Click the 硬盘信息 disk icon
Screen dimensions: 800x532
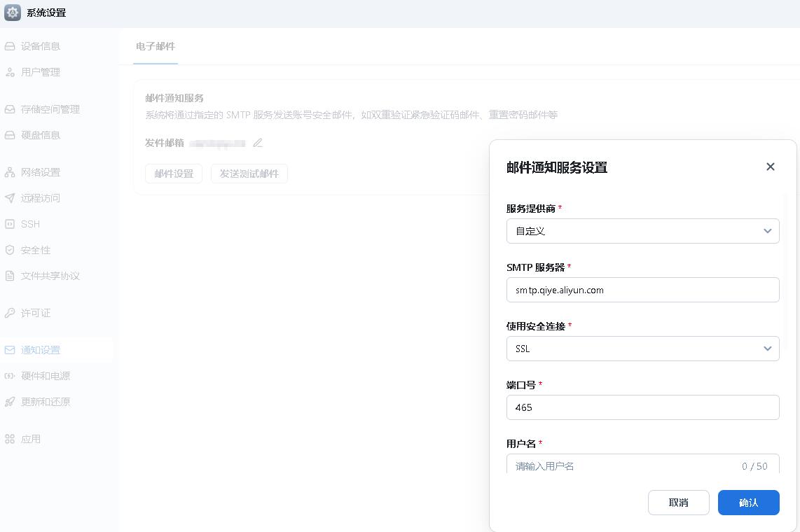point(10,135)
